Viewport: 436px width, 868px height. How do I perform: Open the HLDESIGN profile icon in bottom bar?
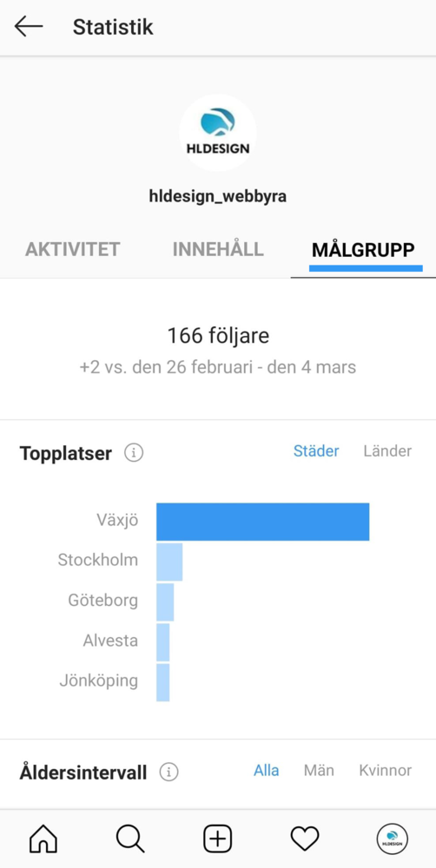393,838
